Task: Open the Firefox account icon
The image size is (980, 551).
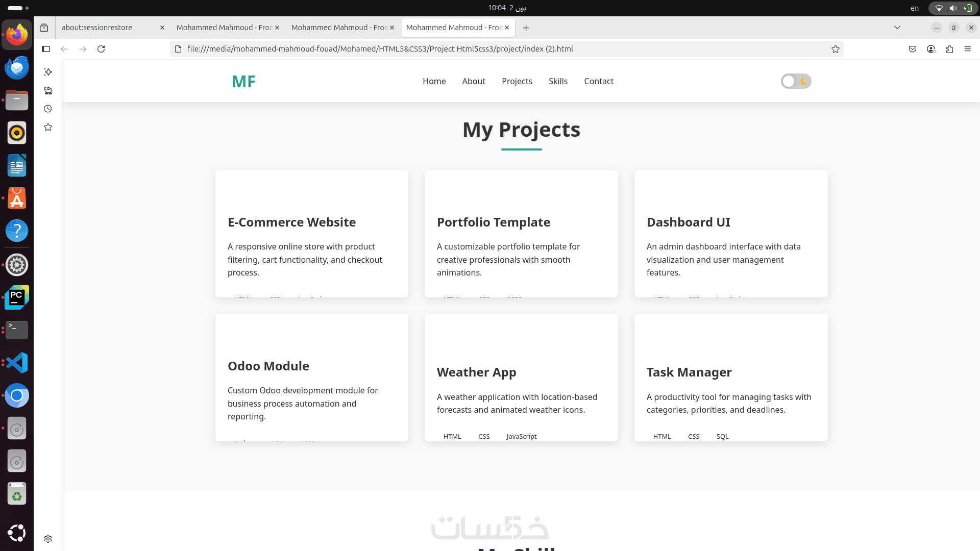Action: (x=931, y=49)
